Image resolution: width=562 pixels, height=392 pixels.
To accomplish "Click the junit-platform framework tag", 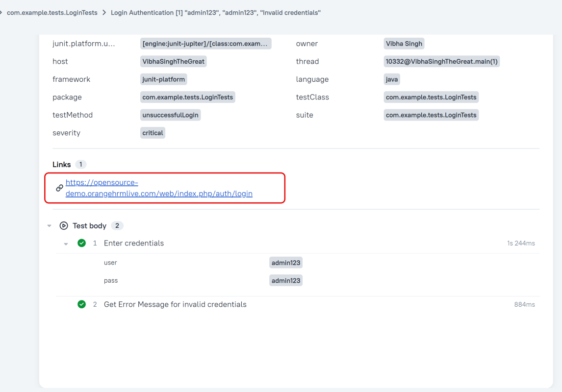I will 163,79.
